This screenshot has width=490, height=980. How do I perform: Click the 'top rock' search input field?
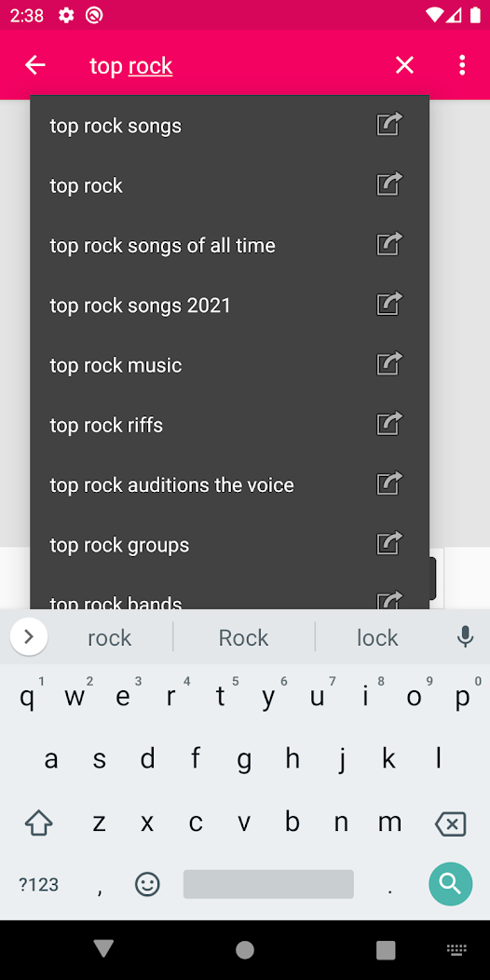click(231, 65)
